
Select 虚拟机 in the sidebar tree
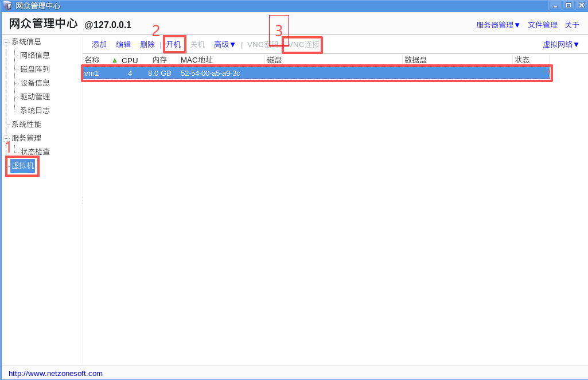coord(22,165)
